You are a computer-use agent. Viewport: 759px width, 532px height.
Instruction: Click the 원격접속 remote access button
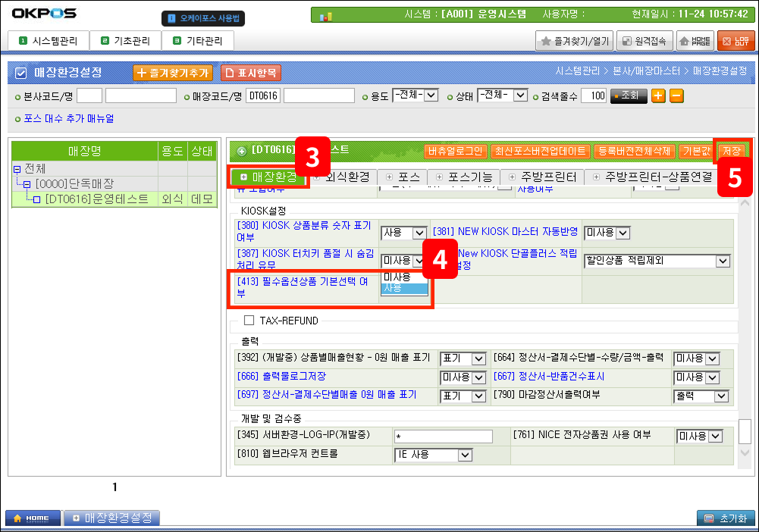coord(644,41)
